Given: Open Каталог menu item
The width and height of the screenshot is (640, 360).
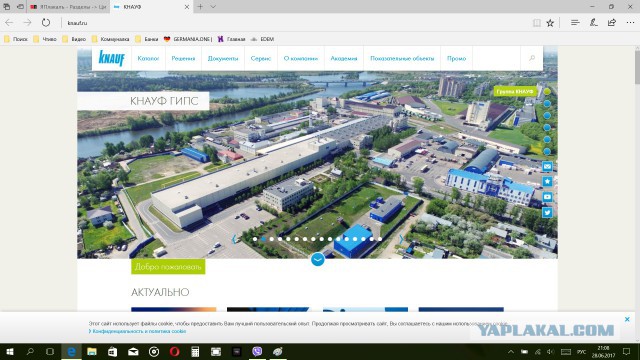Looking at the screenshot, I should [148, 58].
